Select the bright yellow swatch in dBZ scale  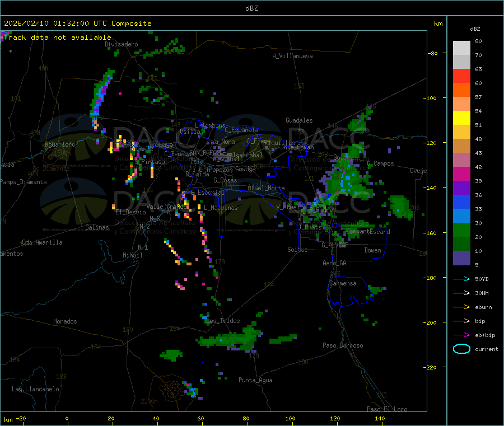tap(461, 118)
